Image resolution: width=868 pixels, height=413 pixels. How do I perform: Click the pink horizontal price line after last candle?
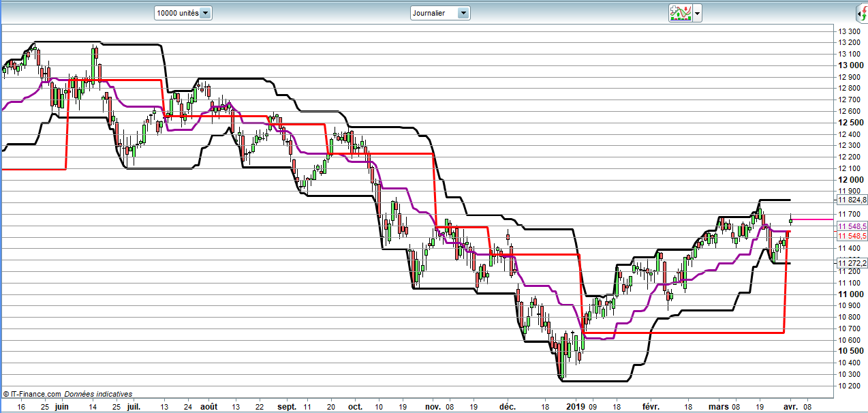(x=814, y=219)
